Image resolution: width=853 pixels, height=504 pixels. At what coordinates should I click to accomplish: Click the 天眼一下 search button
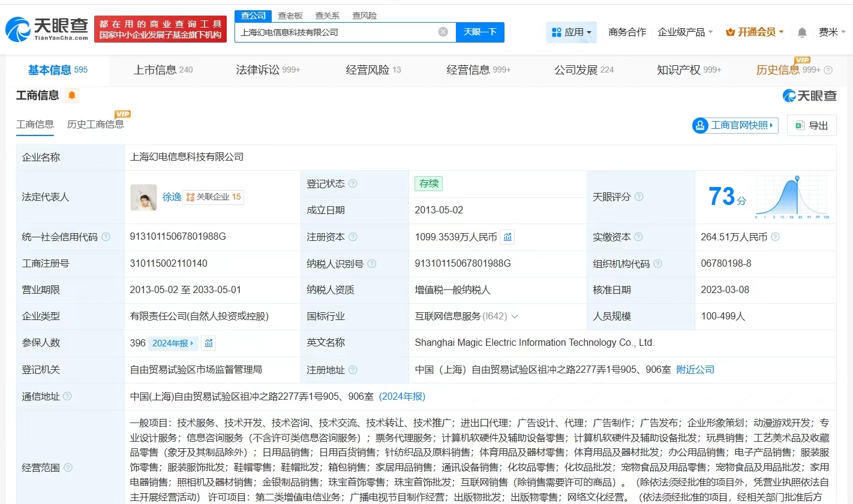coord(480,32)
